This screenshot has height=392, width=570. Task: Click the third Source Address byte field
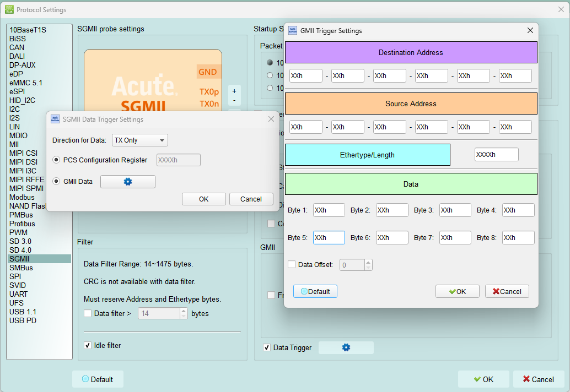(389, 127)
